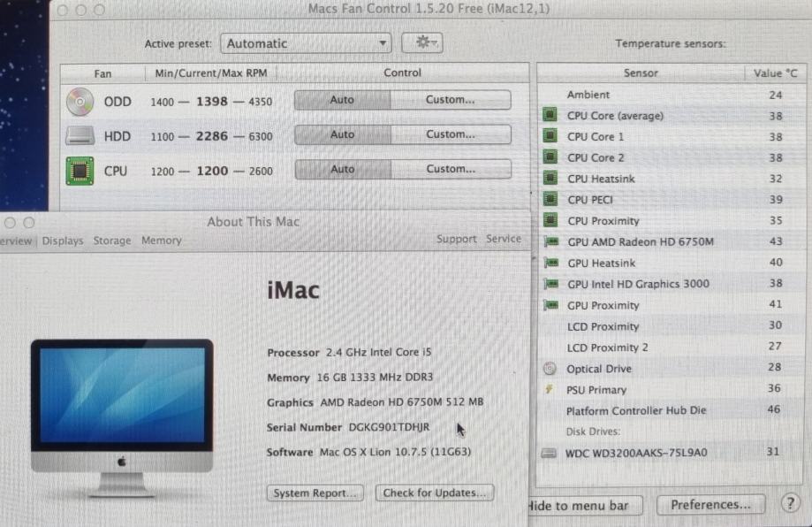Click the Serial Number DGKG901TDHJR text
Screen dimensions: 812x527
[x=348, y=427]
